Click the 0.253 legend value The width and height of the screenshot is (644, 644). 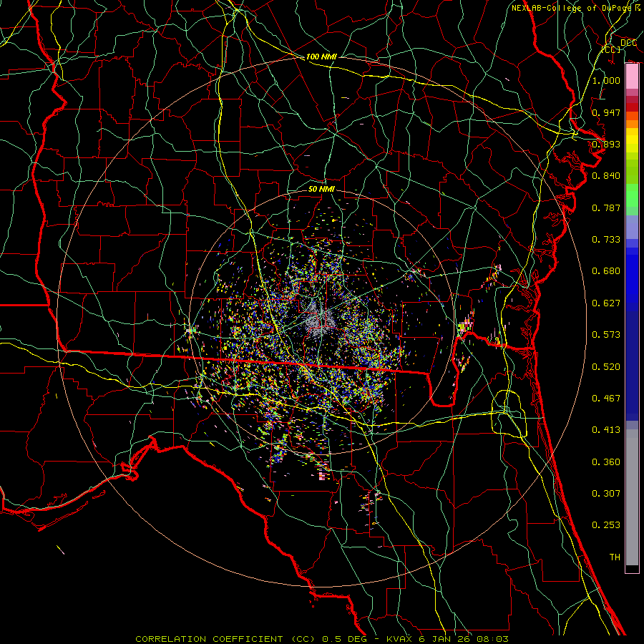[x=606, y=525]
